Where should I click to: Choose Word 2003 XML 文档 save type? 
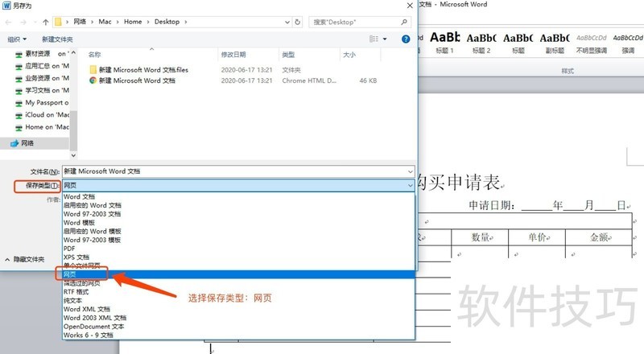point(238,318)
